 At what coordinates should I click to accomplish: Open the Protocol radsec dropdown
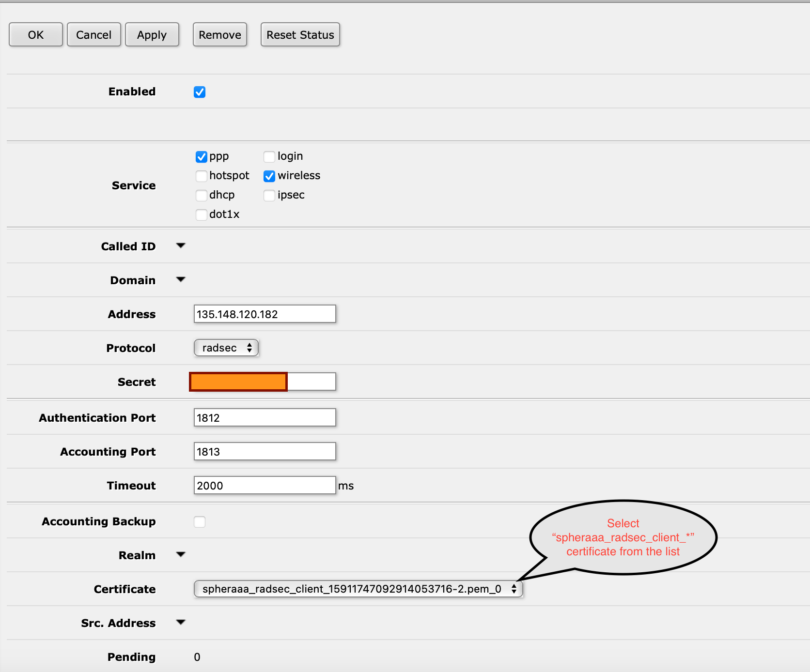226,348
